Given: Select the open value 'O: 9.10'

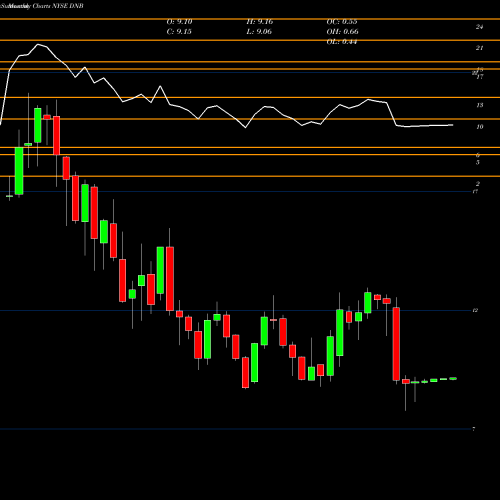Looking at the screenshot, I should [x=179, y=22].
